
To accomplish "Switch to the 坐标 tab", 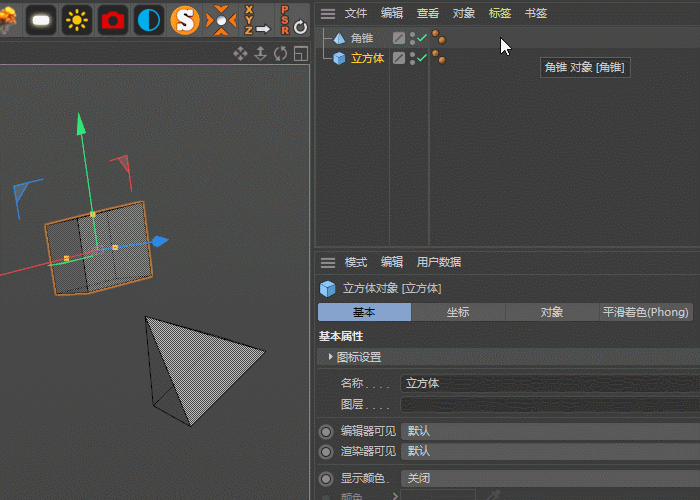I will 458,312.
